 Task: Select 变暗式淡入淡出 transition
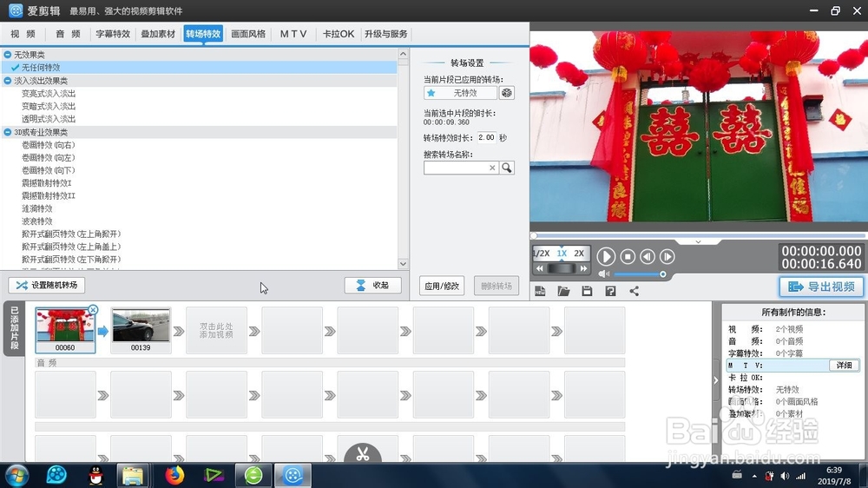(x=48, y=106)
